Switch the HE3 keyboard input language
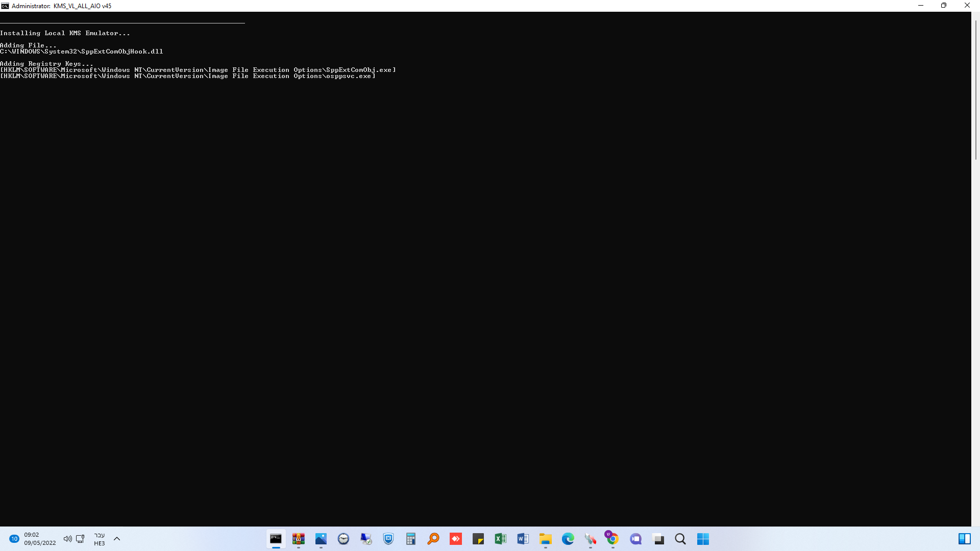This screenshot has height=551, width=980. (100, 539)
